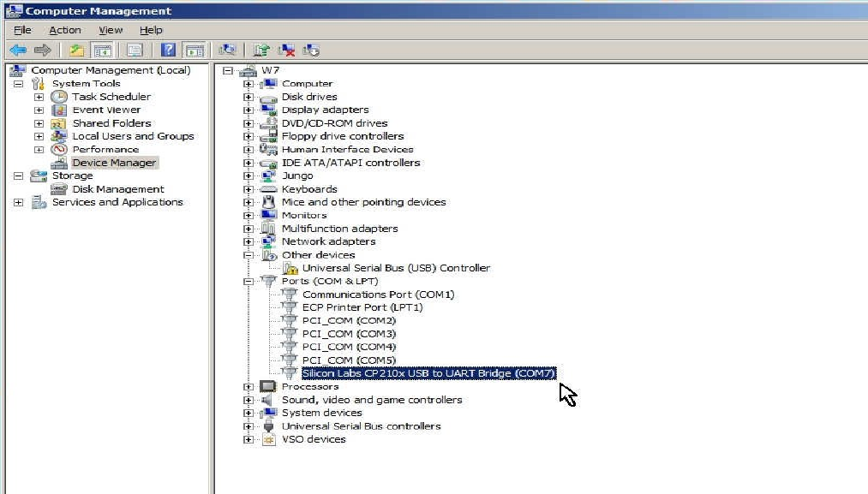
Task: Expand Universal Serial Bus controllers category
Action: pos(248,426)
